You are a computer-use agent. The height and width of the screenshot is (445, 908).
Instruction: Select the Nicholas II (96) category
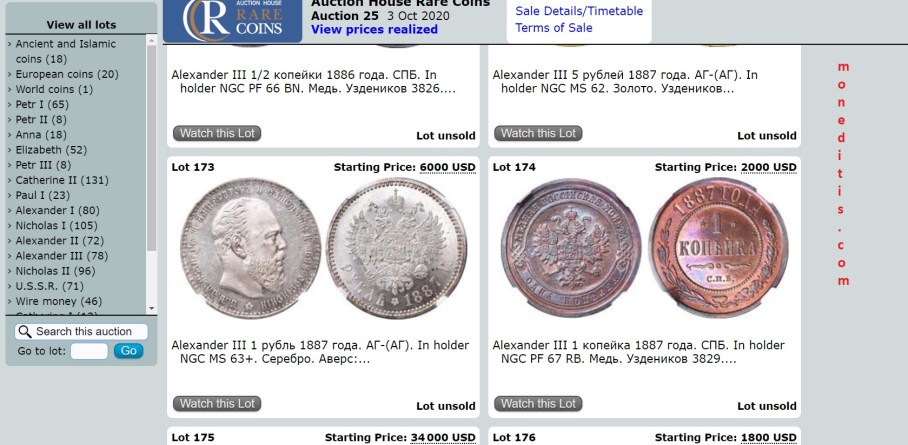tap(55, 271)
